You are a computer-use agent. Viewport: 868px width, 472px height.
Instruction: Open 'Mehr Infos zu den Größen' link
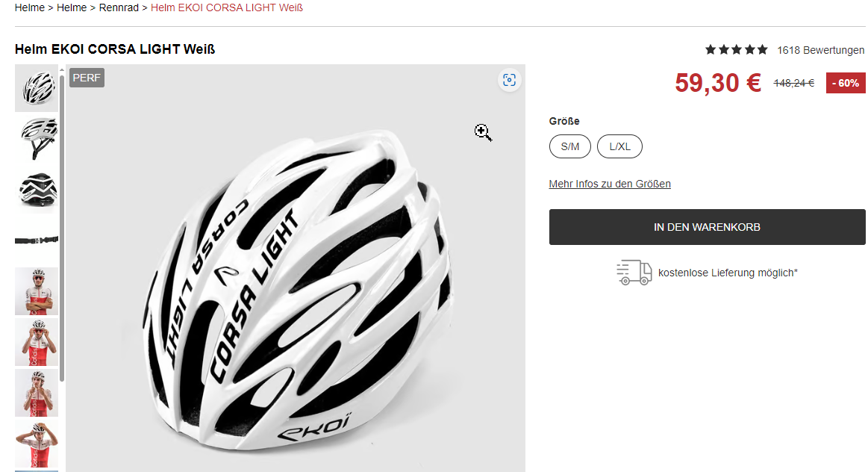(x=610, y=184)
